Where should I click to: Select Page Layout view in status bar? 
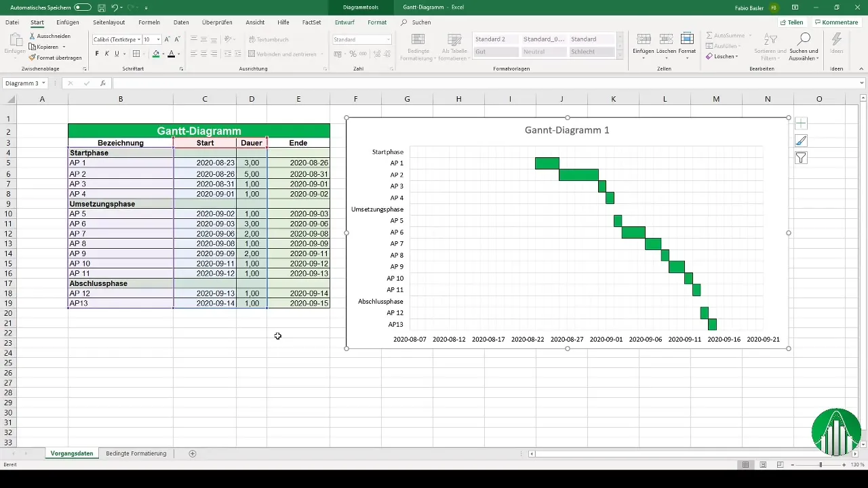tap(764, 465)
